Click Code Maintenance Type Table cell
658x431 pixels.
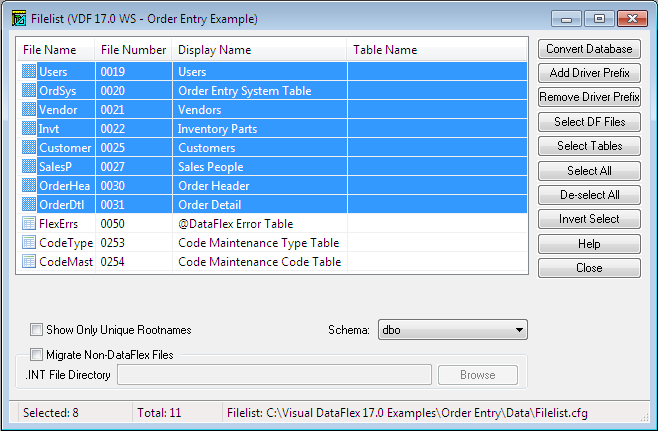(x=258, y=243)
